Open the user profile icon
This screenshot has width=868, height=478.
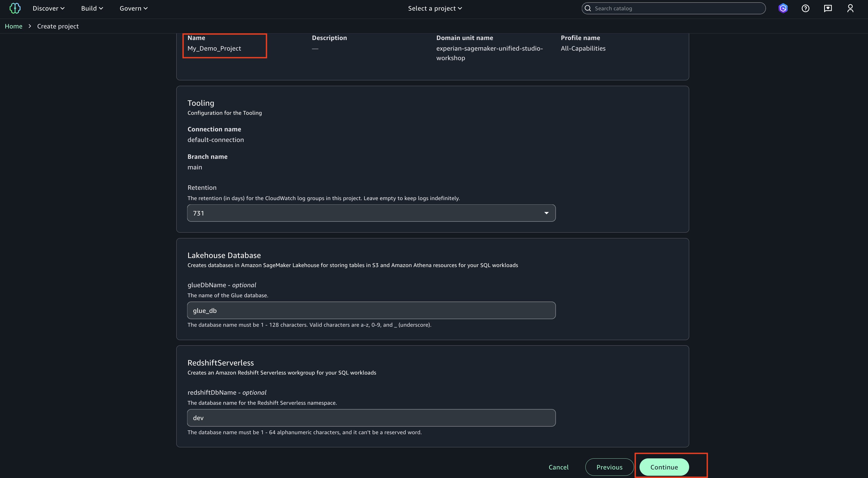pyautogui.click(x=850, y=8)
